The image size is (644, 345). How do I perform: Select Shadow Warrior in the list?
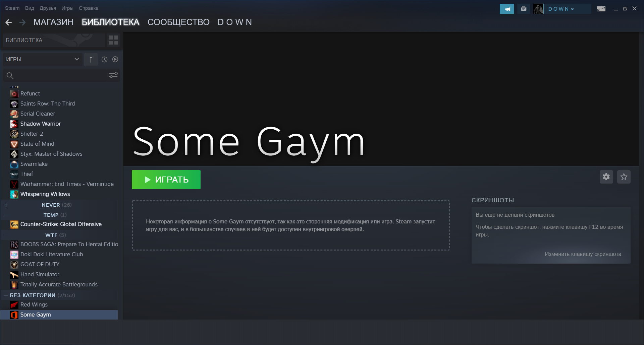(59, 124)
